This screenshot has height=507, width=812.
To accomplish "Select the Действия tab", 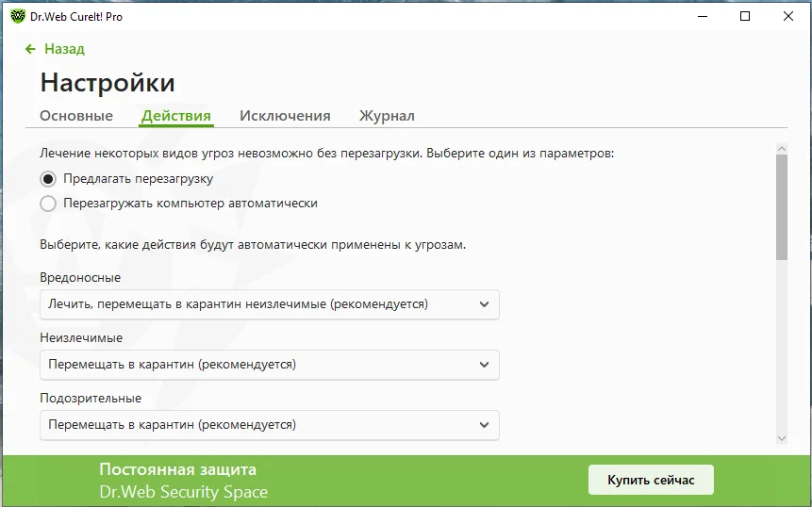I will coord(176,116).
